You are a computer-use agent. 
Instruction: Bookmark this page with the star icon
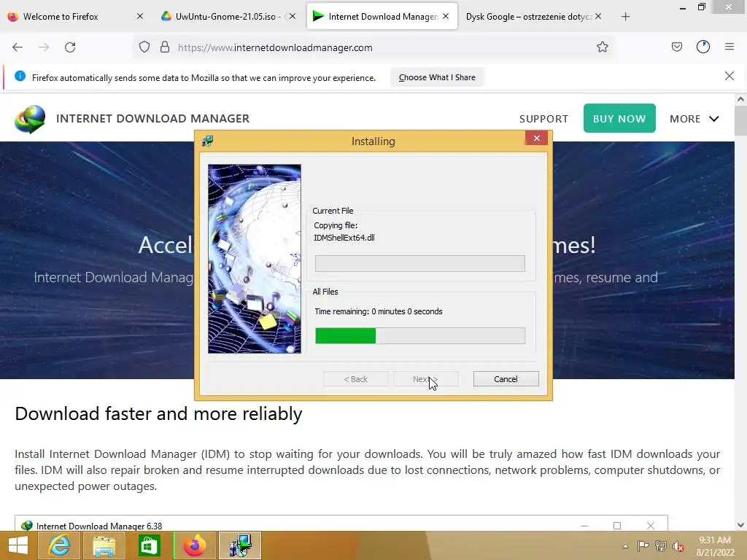602,47
